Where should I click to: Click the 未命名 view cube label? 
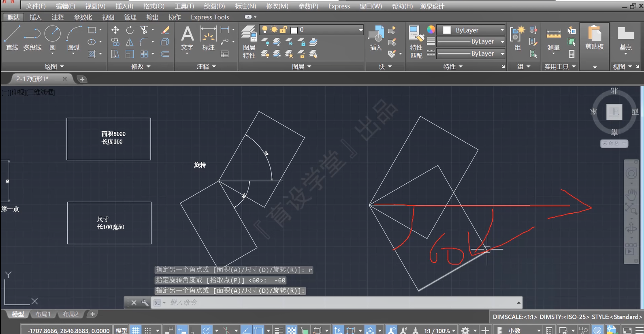pyautogui.click(x=614, y=143)
